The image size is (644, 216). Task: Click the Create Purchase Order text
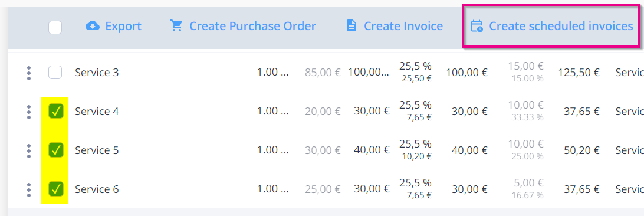coord(252,27)
